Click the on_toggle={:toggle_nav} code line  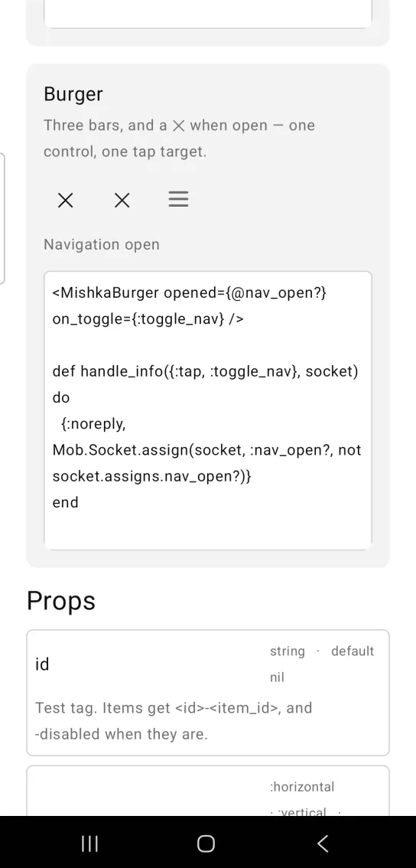click(x=148, y=319)
